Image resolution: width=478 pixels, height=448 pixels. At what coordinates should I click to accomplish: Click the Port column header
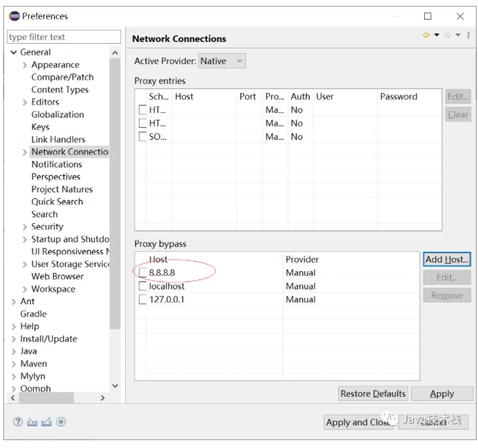[250, 96]
